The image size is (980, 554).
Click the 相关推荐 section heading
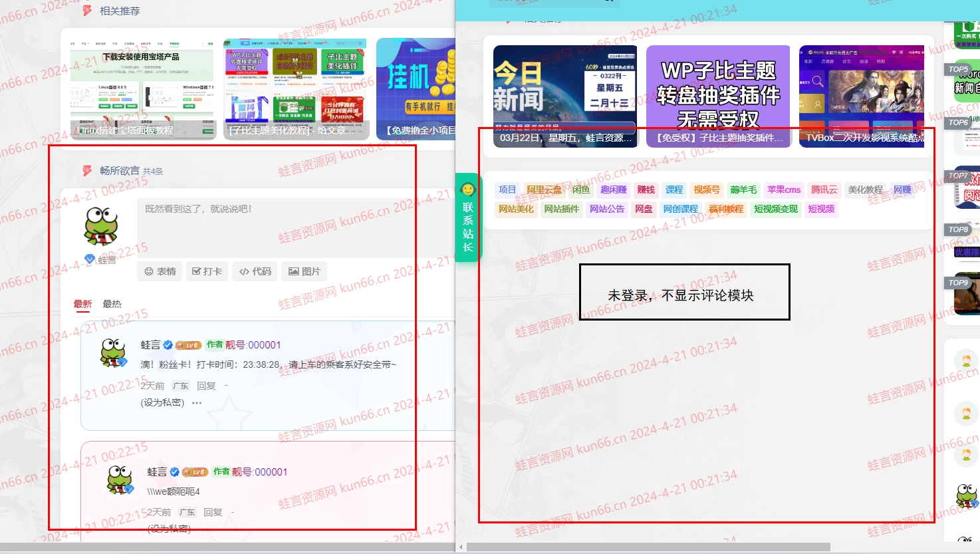click(120, 11)
